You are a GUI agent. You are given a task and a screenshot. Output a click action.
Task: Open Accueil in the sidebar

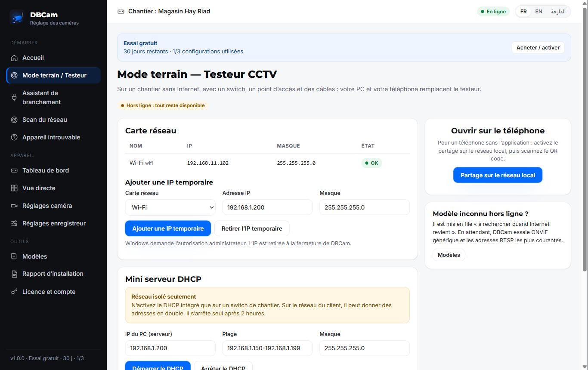(53, 58)
